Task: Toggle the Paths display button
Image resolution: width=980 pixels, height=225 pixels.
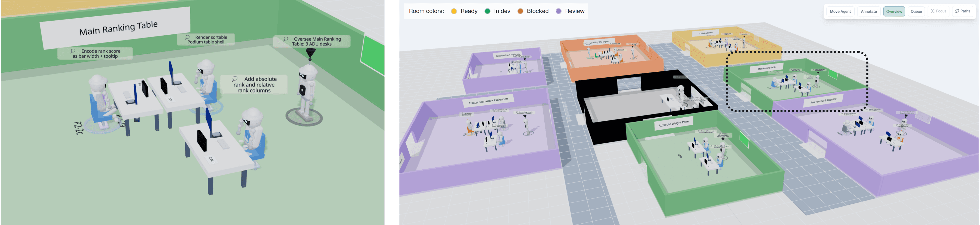Action: tap(963, 11)
